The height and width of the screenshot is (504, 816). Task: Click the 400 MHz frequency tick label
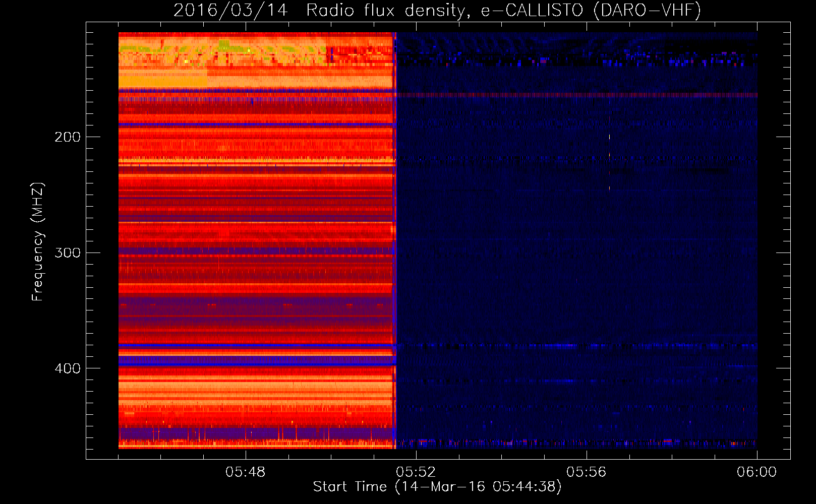(x=67, y=368)
